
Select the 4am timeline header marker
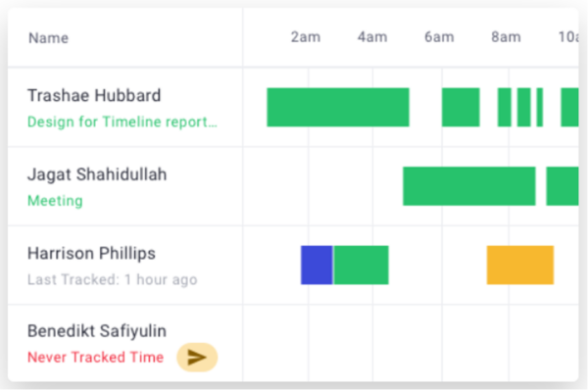point(372,37)
